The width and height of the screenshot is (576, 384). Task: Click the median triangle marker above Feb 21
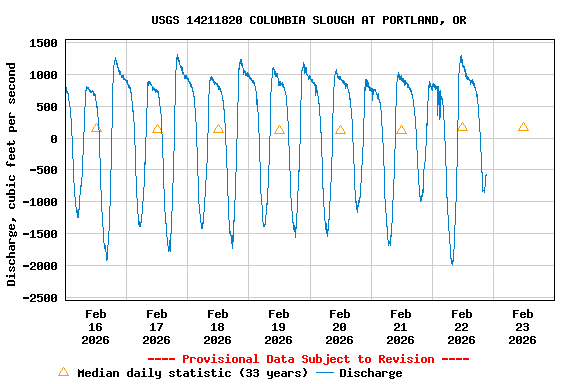click(x=401, y=130)
